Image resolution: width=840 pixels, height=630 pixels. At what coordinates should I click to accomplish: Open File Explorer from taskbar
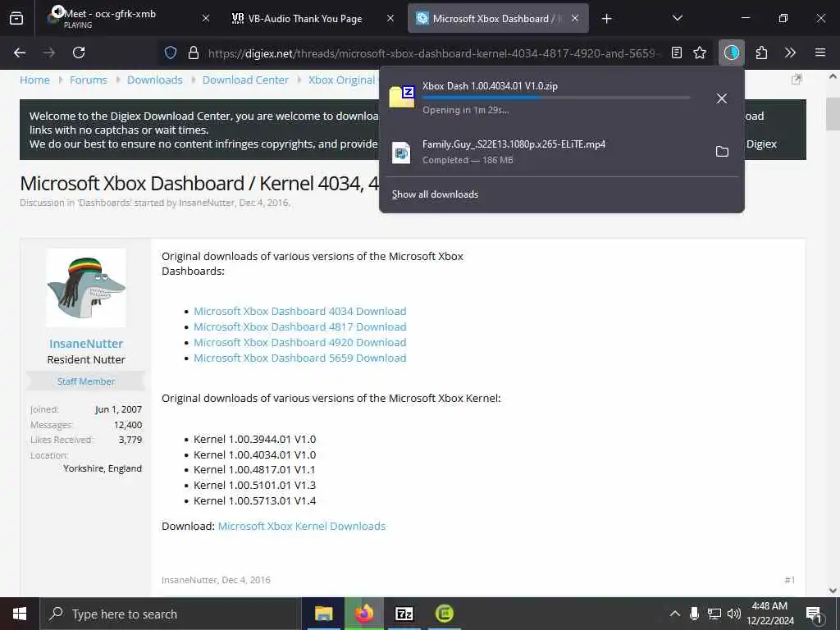[x=323, y=614]
